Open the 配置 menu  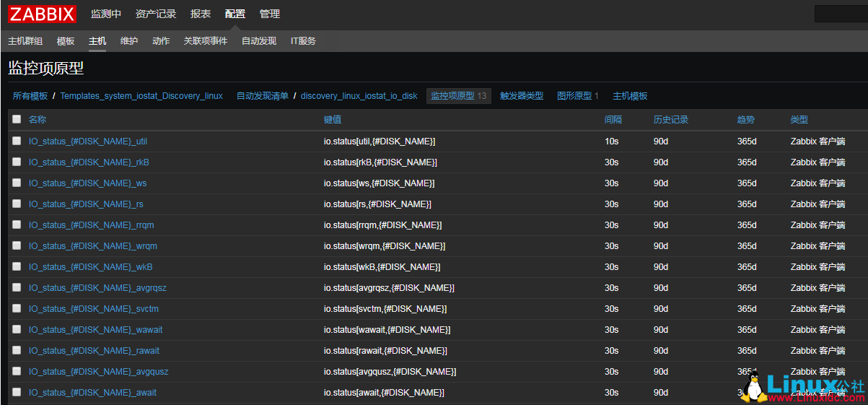coord(235,14)
